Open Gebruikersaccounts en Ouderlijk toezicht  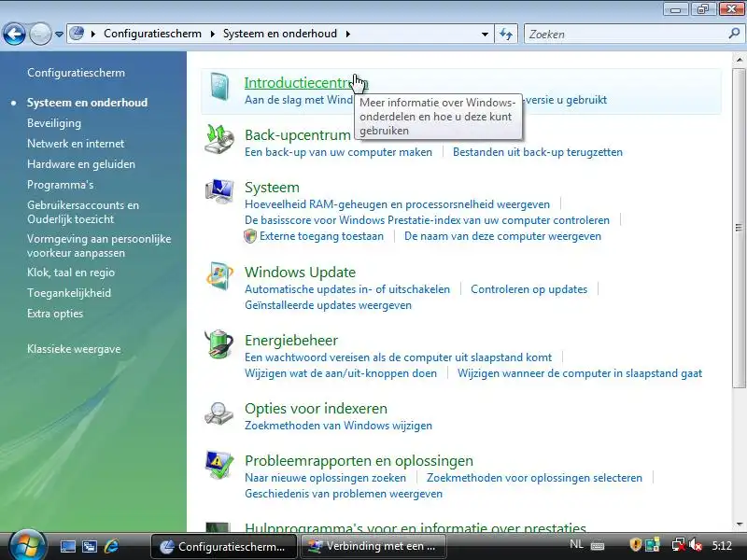click(x=83, y=213)
